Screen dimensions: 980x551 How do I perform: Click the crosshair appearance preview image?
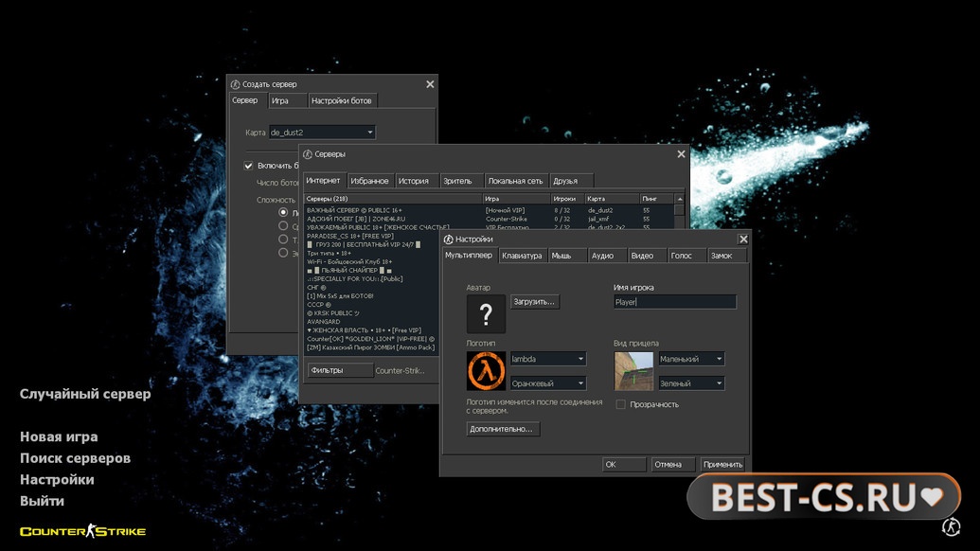633,370
